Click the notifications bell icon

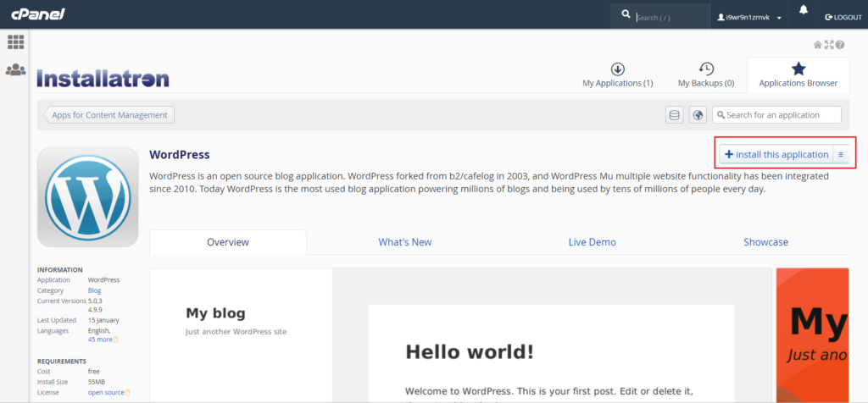(x=804, y=10)
